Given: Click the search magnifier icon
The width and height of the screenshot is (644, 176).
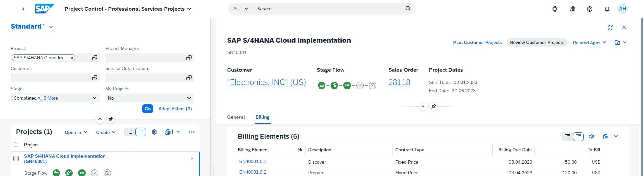Looking at the screenshot, I should coord(408,9).
